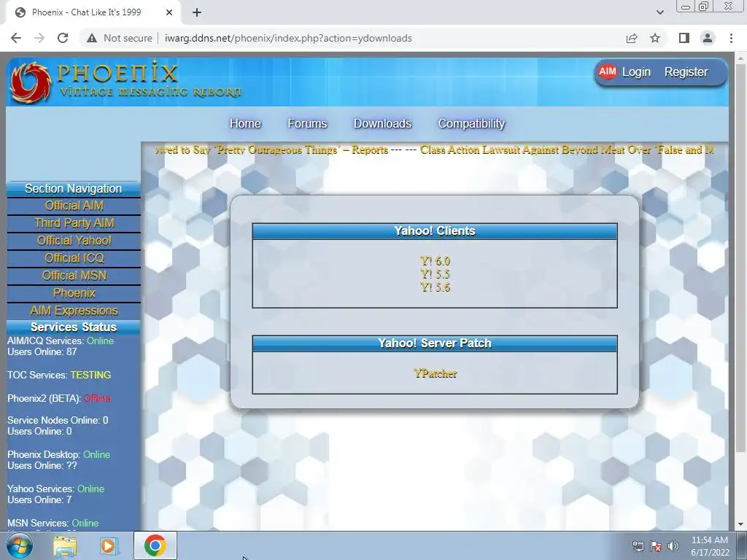
Task: Click the Yahoo! Server Patch header
Action: [x=435, y=343]
